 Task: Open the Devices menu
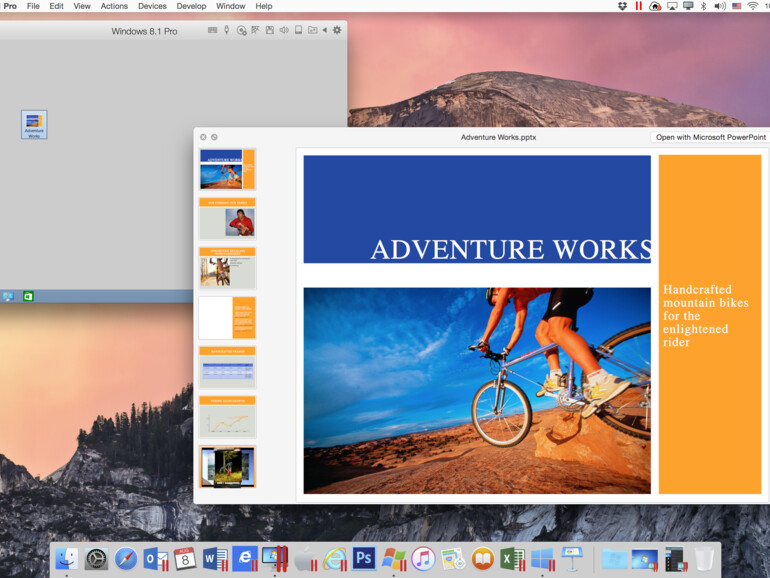coord(152,6)
